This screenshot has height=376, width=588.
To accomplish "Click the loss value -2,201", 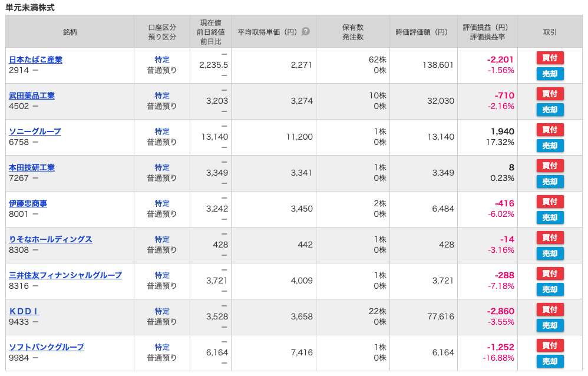I will tap(500, 60).
